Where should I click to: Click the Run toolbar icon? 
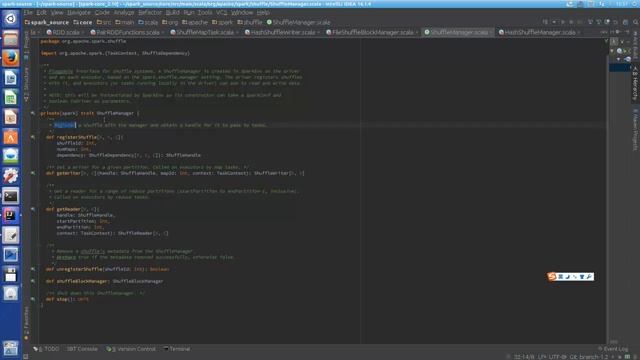[563, 22]
